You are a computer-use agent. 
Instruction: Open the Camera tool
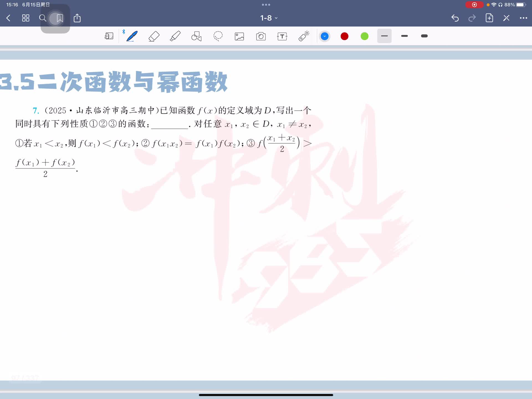tap(261, 36)
